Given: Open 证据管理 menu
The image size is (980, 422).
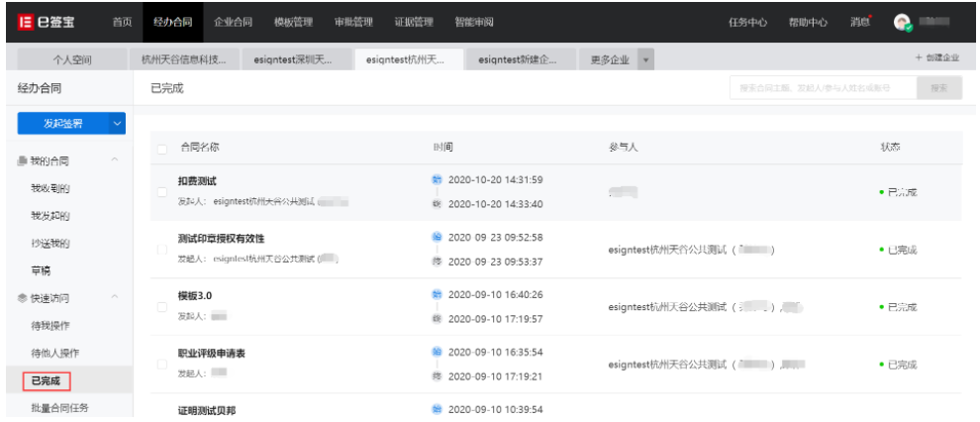Looking at the screenshot, I should coord(414,23).
